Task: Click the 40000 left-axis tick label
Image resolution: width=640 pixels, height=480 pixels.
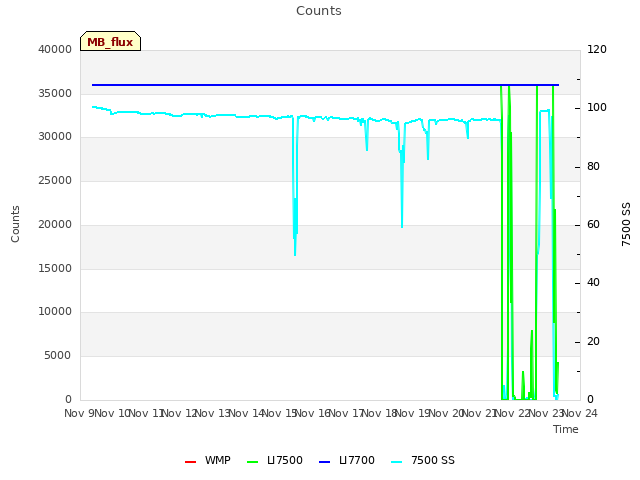Action: [55, 49]
